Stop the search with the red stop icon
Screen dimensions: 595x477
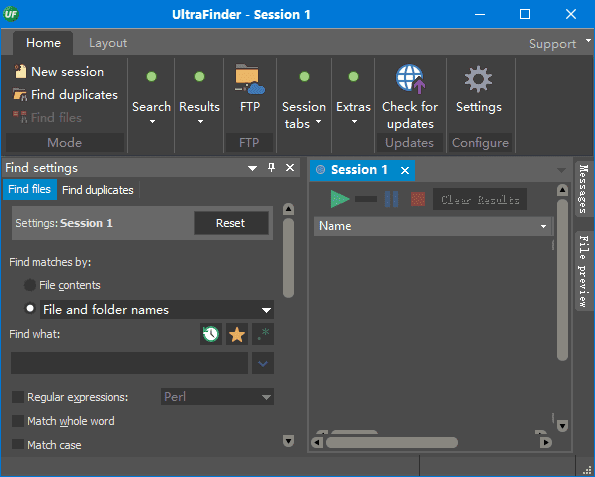[418, 199]
